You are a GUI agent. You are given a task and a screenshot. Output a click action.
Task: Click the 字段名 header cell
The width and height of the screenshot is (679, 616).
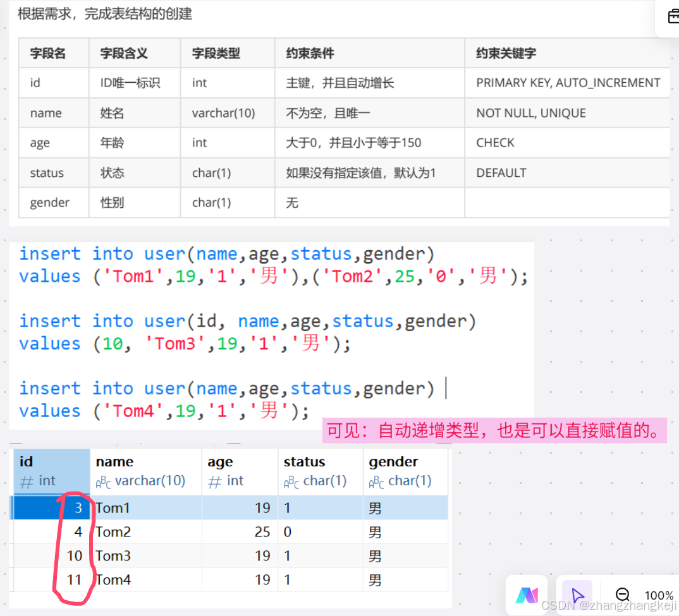pyautogui.click(x=54, y=53)
